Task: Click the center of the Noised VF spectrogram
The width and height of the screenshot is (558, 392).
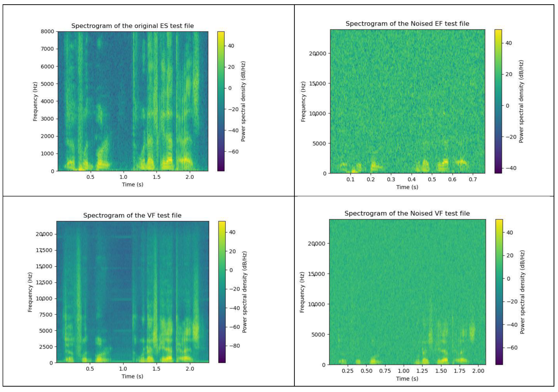Action: pyautogui.click(x=407, y=292)
